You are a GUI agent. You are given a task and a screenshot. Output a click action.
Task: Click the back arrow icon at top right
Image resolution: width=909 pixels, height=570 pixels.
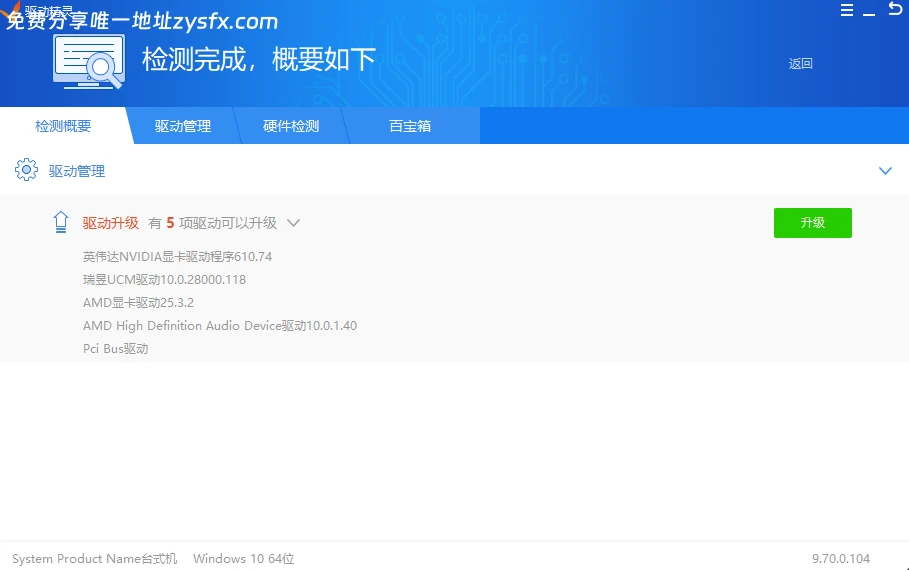click(895, 8)
